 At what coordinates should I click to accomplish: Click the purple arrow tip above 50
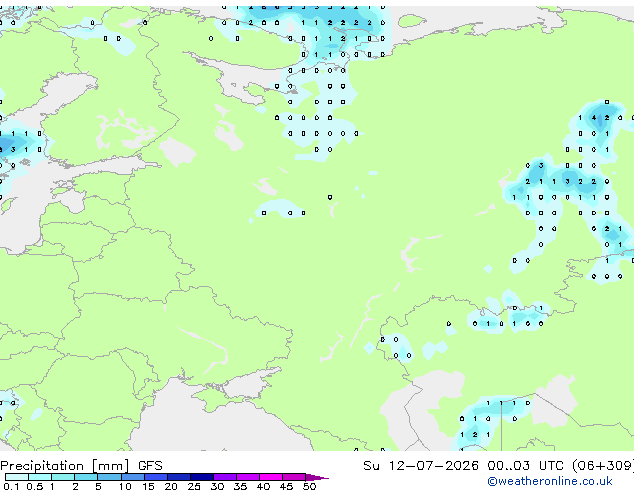click(317, 478)
